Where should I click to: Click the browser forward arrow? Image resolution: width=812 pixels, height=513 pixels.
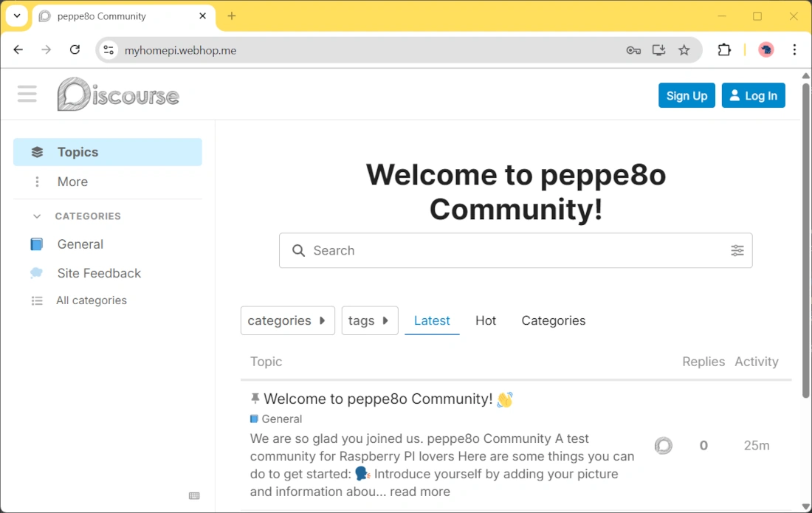click(46, 49)
